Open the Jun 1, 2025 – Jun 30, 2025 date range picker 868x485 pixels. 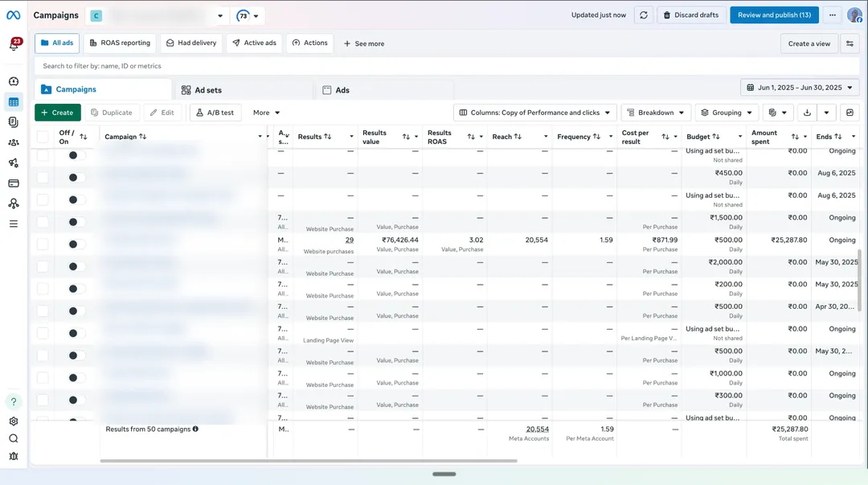point(800,88)
